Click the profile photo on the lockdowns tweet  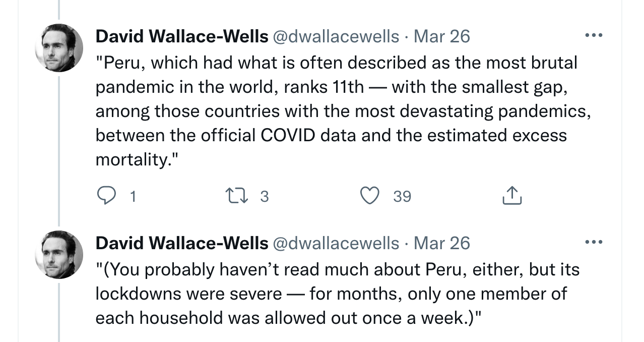pos(59,255)
